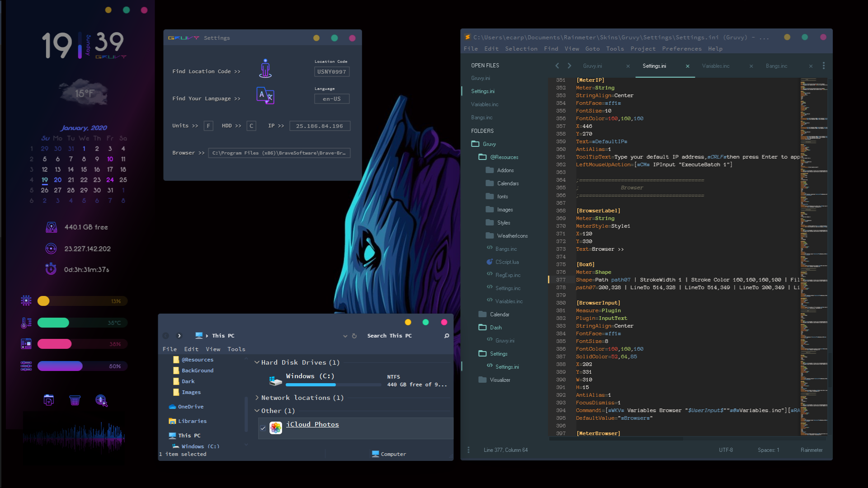Click the Browser path input field

tap(279, 153)
